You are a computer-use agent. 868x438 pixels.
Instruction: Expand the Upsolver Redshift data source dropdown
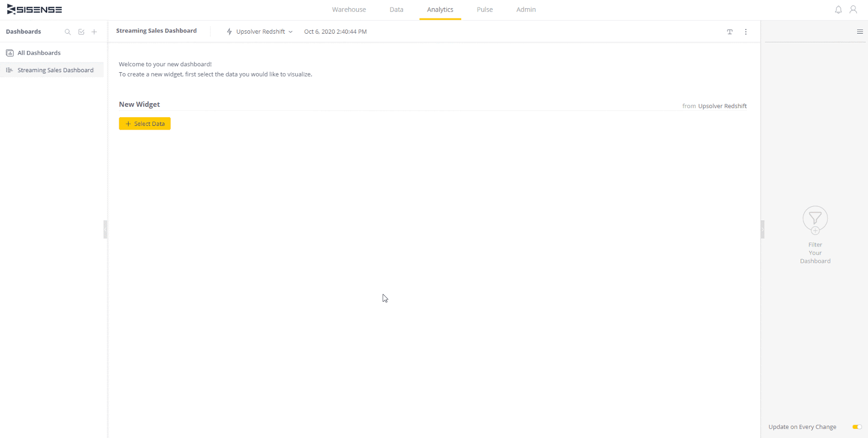click(x=264, y=31)
